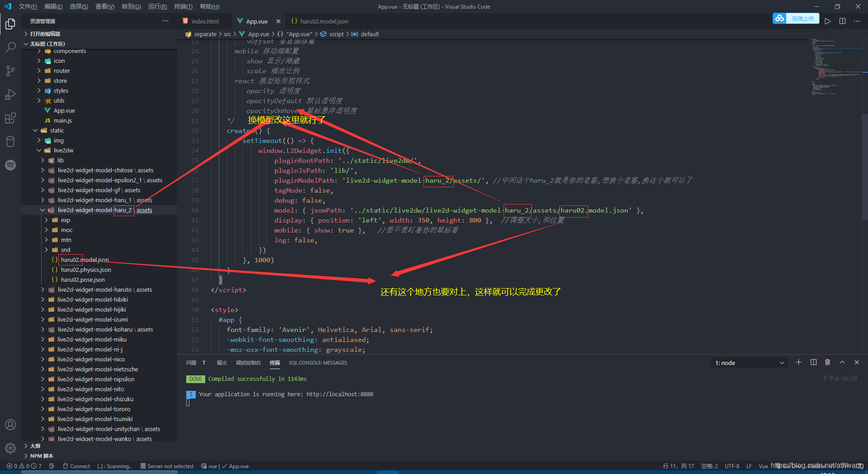Screen dimensions: 868x474
Task: Open main.js in the file tree
Action: click(63, 120)
